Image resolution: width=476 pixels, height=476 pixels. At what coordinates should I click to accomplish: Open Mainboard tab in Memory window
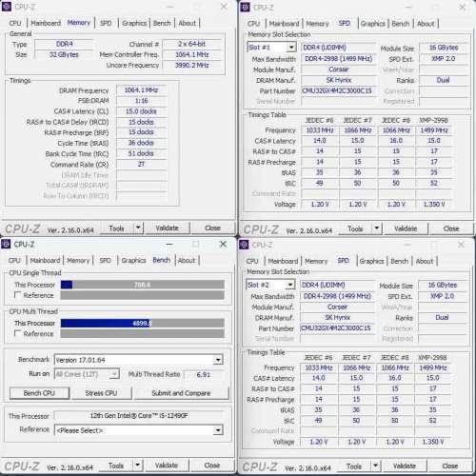(x=46, y=23)
